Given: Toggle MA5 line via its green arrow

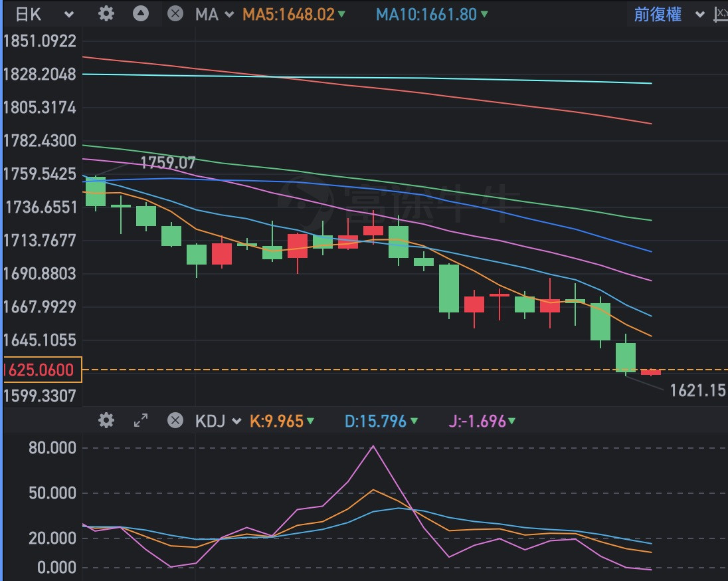Looking at the screenshot, I should [341, 14].
